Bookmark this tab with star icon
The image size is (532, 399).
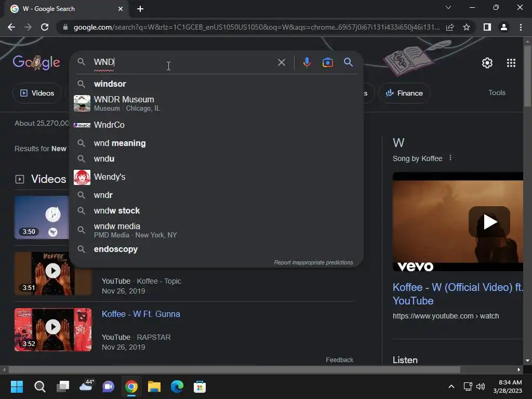[x=467, y=27]
